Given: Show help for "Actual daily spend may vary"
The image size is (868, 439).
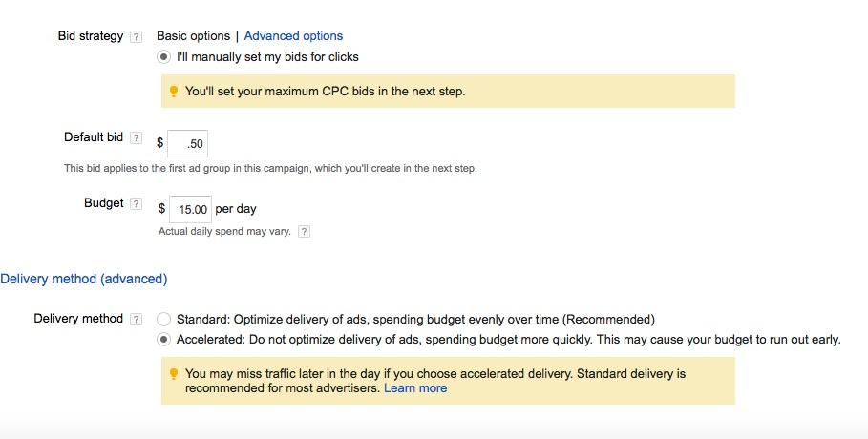Looking at the screenshot, I should 304,231.
